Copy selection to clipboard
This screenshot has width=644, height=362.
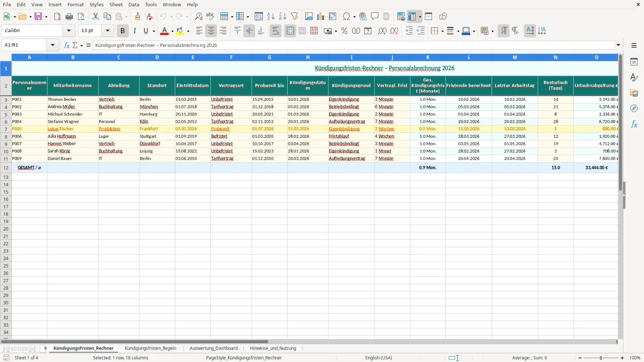point(107,17)
